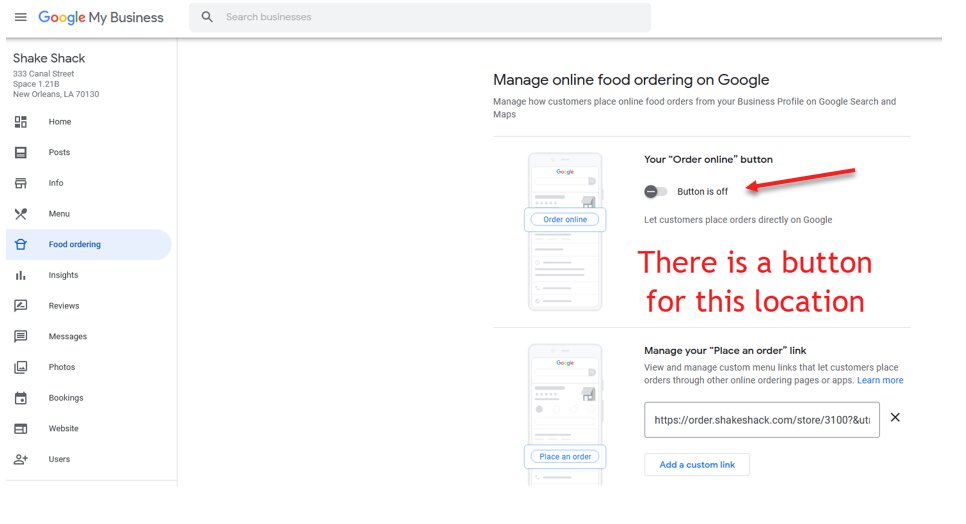Image resolution: width=966 pixels, height=524 pixels.
Task: Click the Photos icon in sidebar
Action: [x=21, y=367]
